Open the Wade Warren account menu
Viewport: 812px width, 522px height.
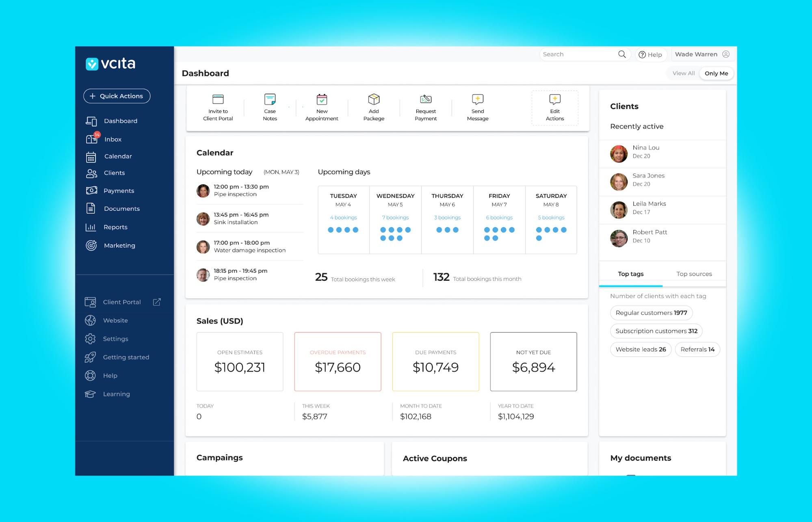696,54
